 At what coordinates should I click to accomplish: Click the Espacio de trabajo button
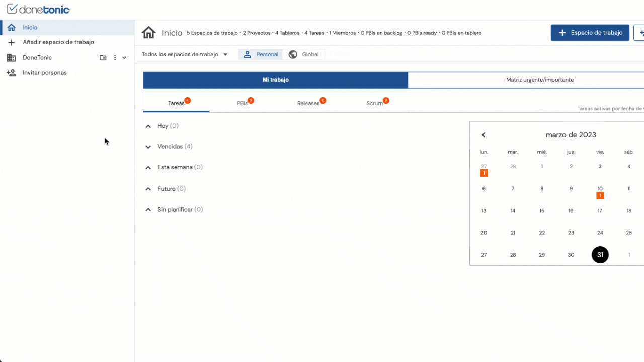(590, 33)
